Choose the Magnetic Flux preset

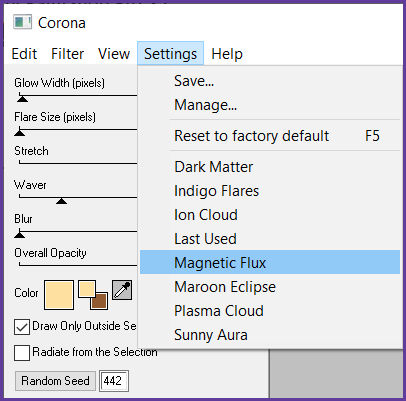pyautogui.click(x=270, y=262)
